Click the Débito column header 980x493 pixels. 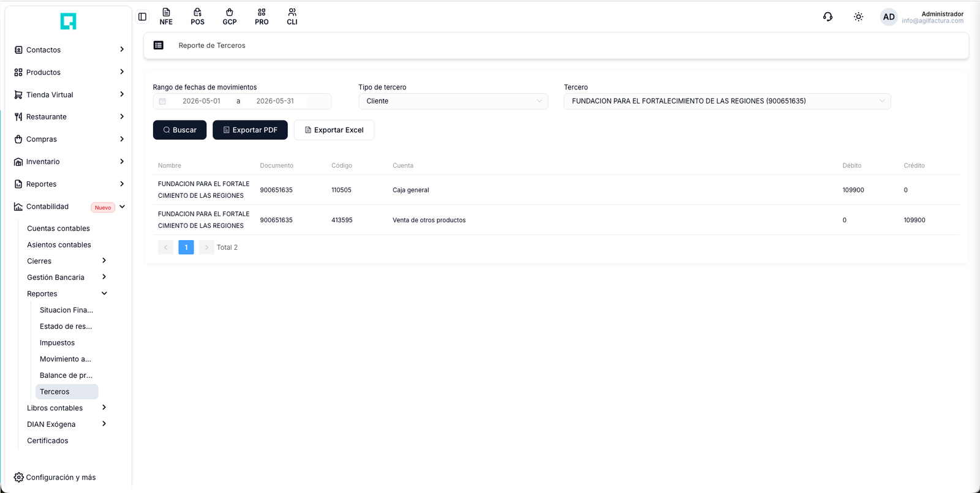[x=851, y=165]
